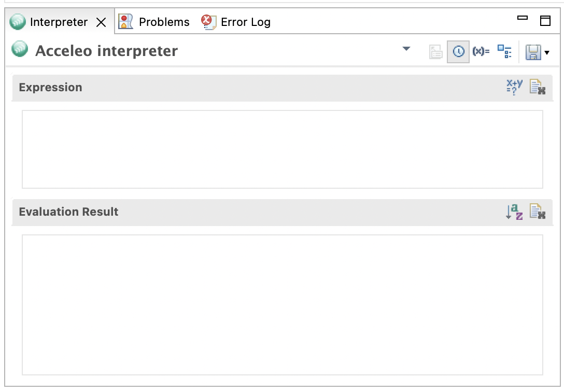Click the save floppy disk icon
This screenshot has height=392, width=564.
533,52
